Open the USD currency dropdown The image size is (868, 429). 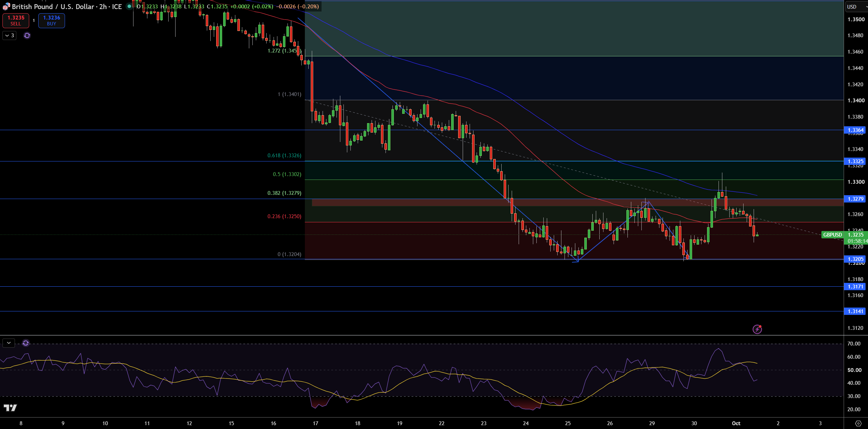point(857,7)
